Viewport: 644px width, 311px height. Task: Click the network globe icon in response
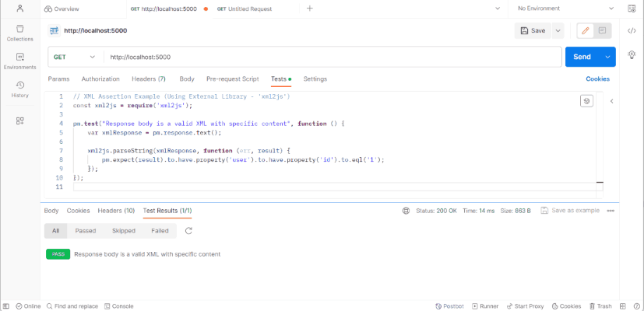406,211
